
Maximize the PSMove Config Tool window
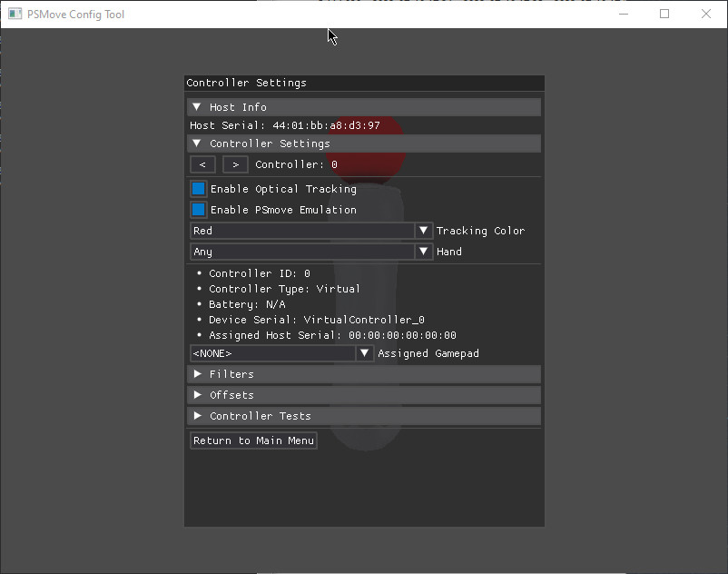click(664, 14)
